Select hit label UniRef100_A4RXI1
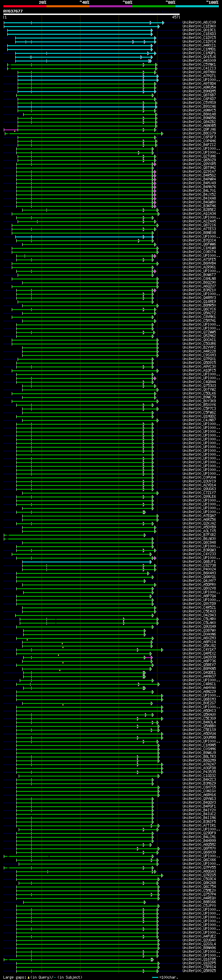The width and height of the screenshot is (222, 980). pyautogui.click(x=199, y=45)
